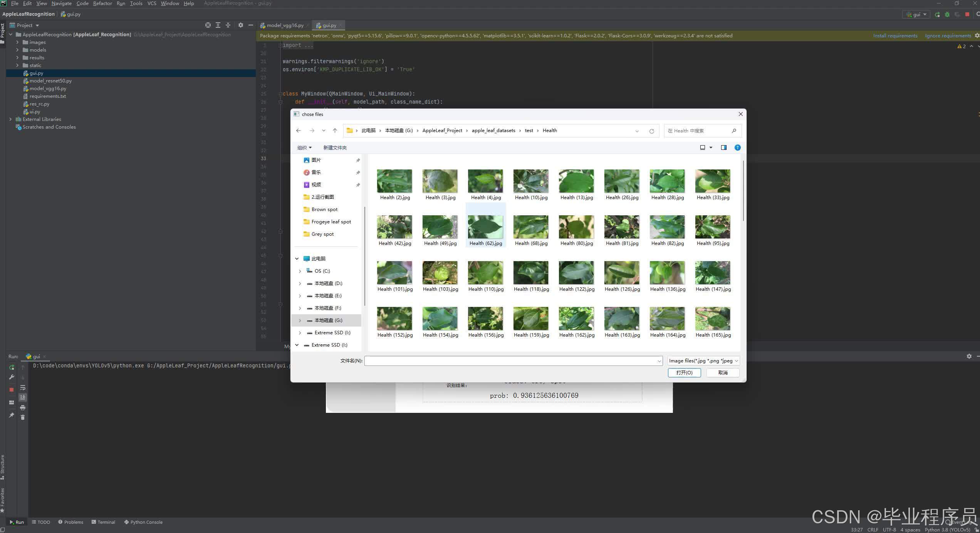Screen dimensions: 980x533
Task: Toggle the preview pane in file dialog
Action: (x=723, y=147)
